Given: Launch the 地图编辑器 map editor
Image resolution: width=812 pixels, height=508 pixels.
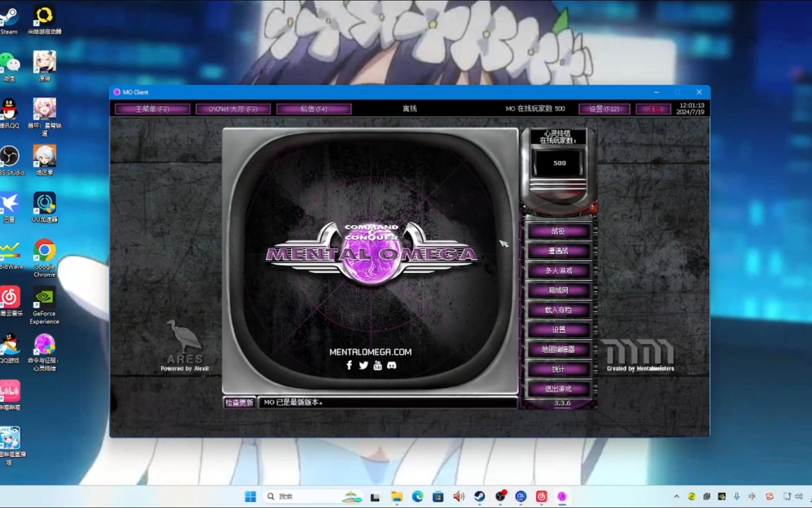Looking at the screenshot, I should tap(558, 349).
